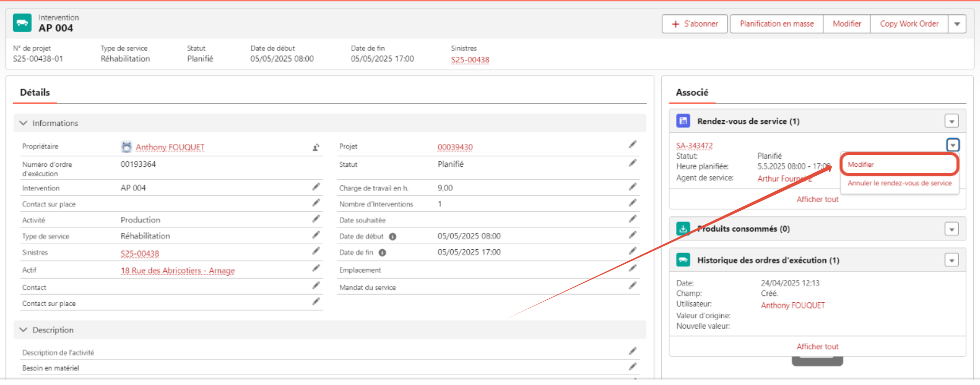Click the Rendez-vous de service calendar icon
Screen dimensions: 980x385
point(683,121)
